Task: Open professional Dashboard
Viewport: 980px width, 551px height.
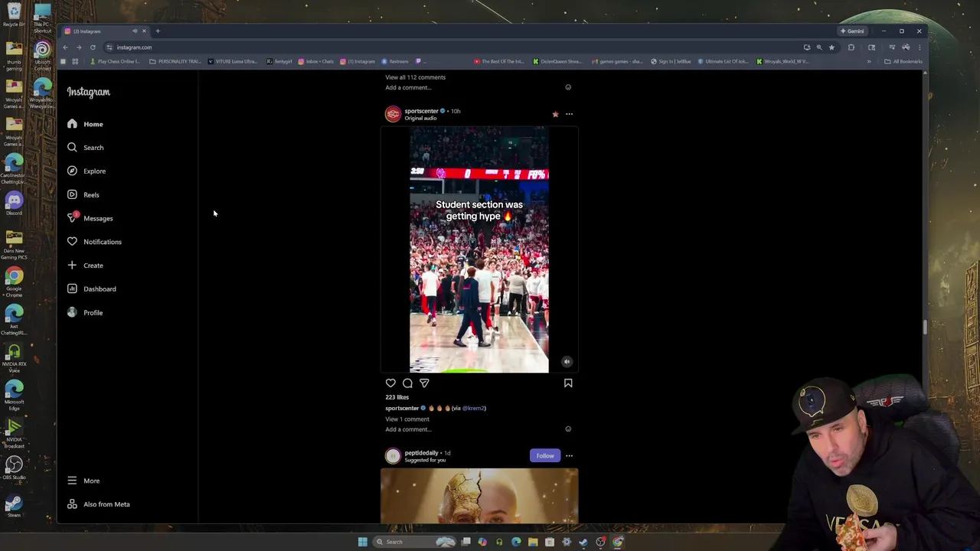Action: 91,289
